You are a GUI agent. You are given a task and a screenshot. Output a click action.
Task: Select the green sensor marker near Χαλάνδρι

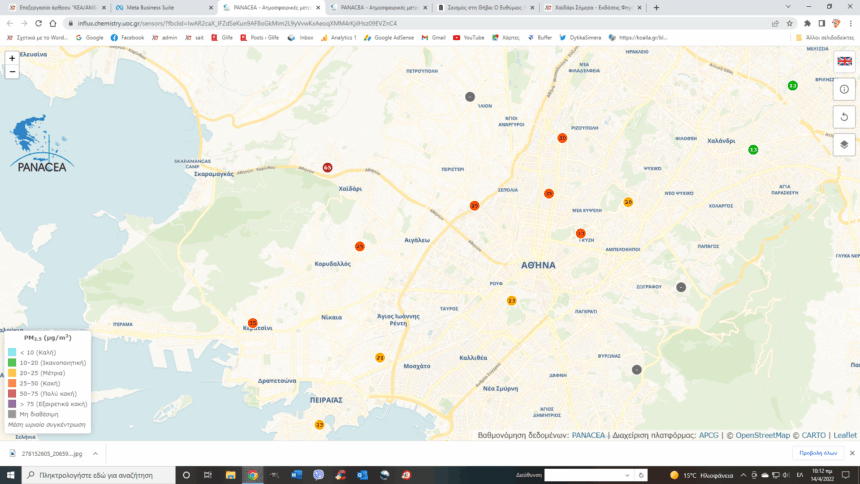[x=753, y=149]
